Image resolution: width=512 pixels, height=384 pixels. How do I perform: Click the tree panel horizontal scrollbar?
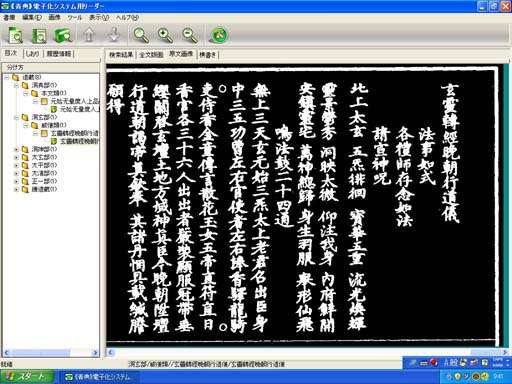(51, 352)
